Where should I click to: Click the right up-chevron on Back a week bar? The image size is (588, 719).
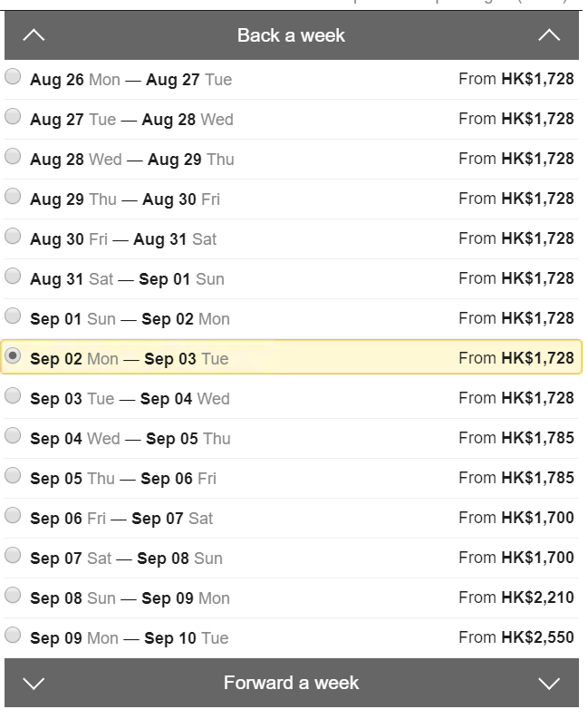click(549, 35)
